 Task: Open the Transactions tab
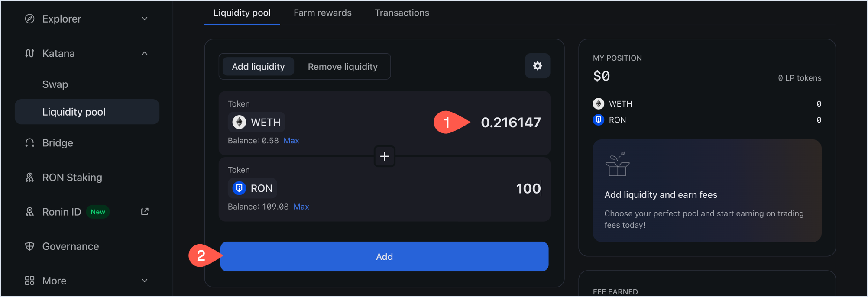pyautogui.click(x=402, y=13)
